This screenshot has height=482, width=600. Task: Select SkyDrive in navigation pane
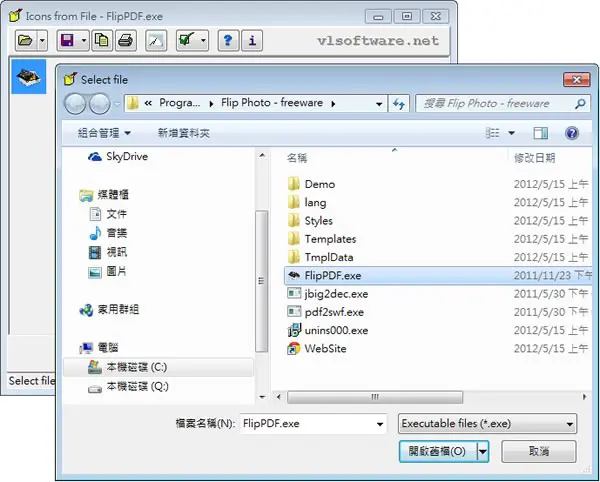[x=118, y=156]
